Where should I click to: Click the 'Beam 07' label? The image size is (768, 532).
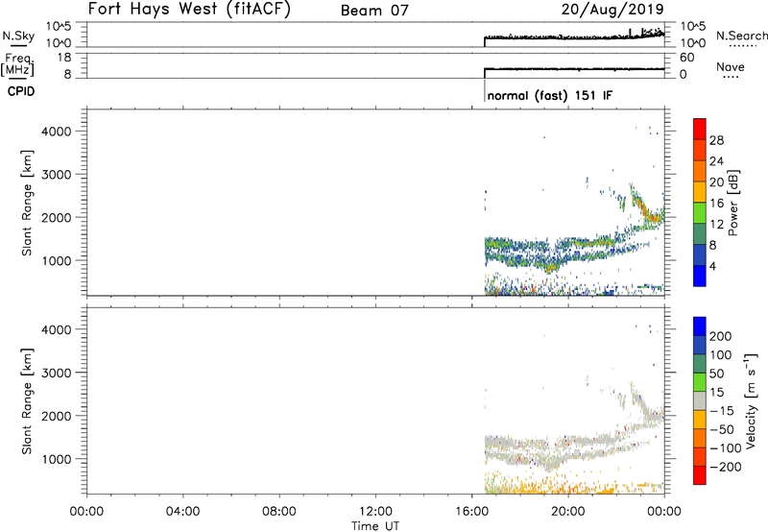coord(374,11)
